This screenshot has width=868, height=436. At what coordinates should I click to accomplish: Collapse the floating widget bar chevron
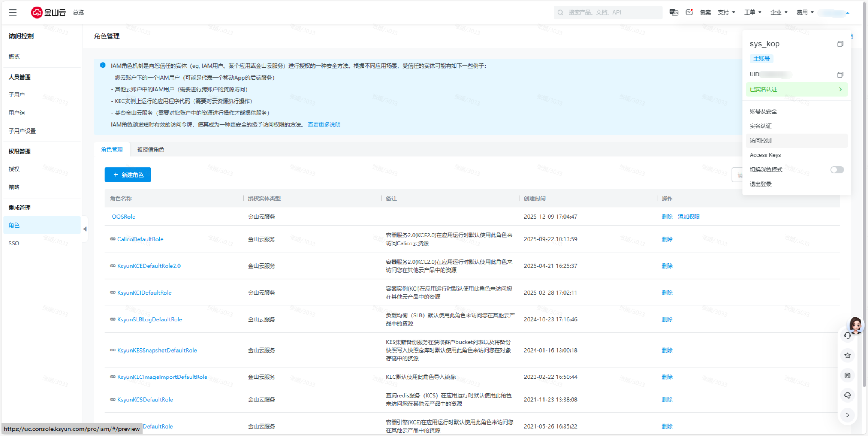848,415
